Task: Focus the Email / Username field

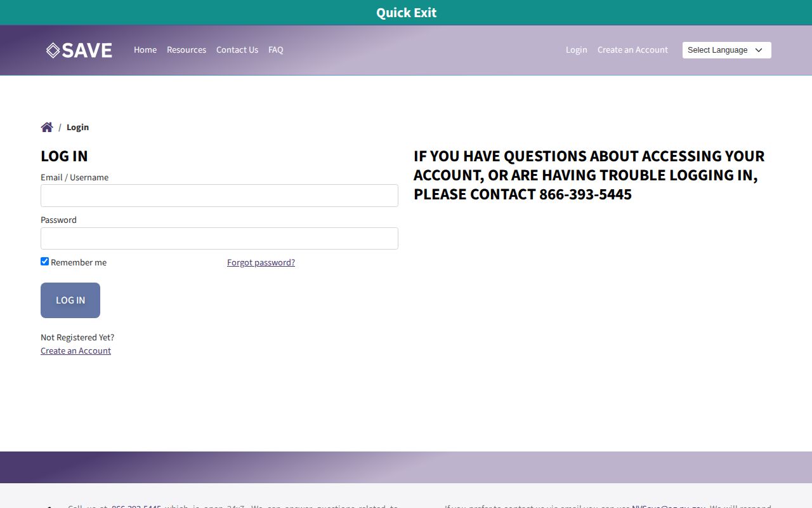Action: [219, 196]
